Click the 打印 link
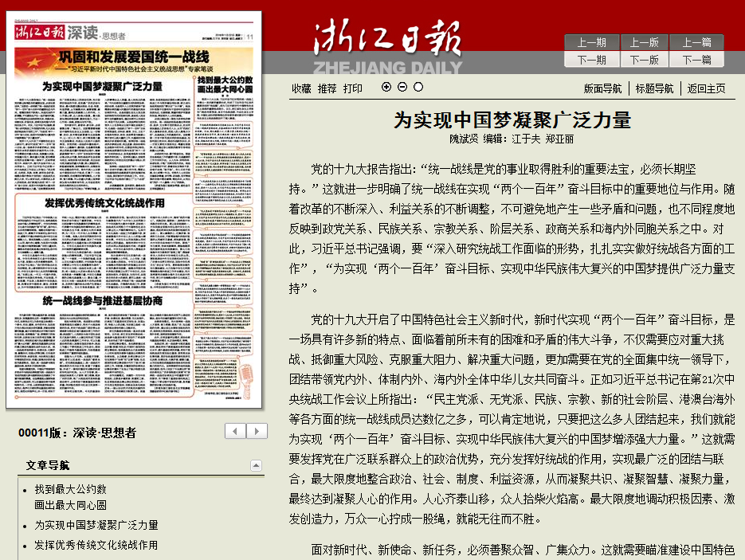 (352, 89)
